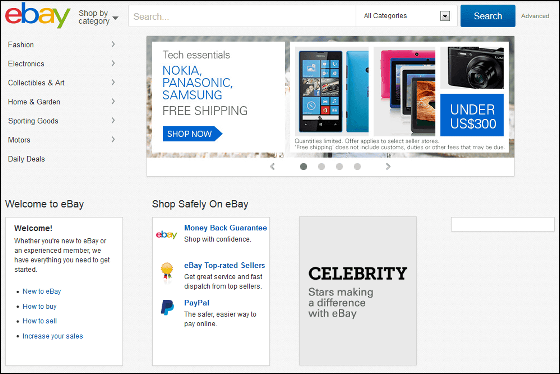Select the first carousel dot

304,166
